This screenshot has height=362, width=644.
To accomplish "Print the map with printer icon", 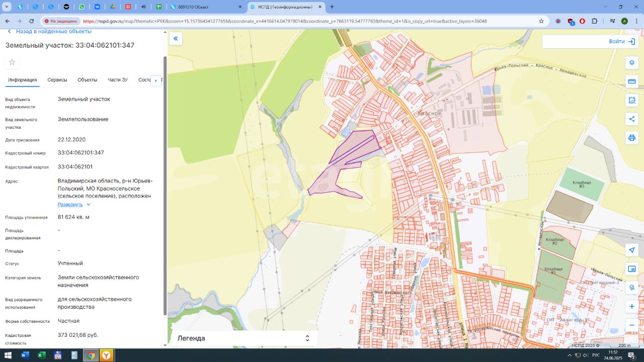I will click(632, 137).
